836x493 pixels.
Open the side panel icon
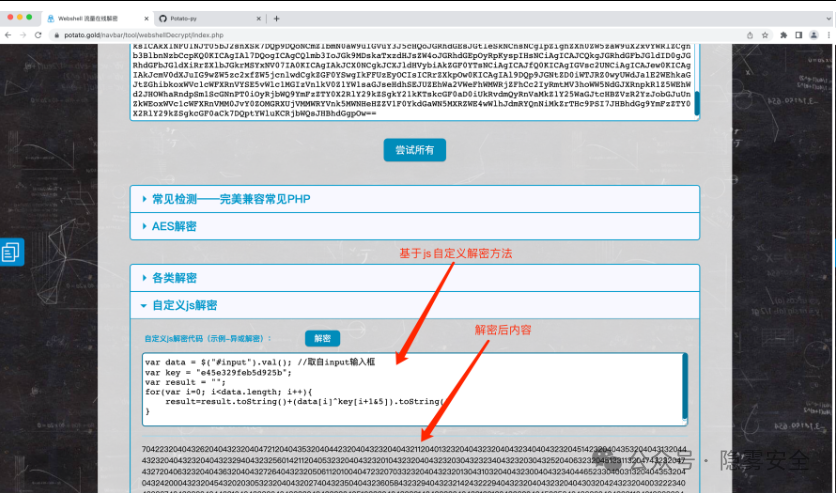(799, 35)
